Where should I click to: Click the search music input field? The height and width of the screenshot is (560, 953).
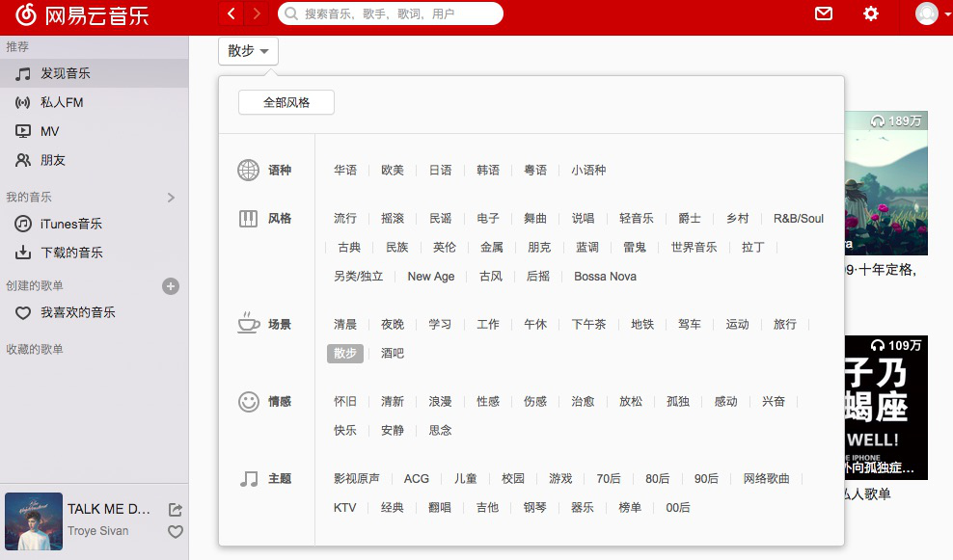pos(395,14)
